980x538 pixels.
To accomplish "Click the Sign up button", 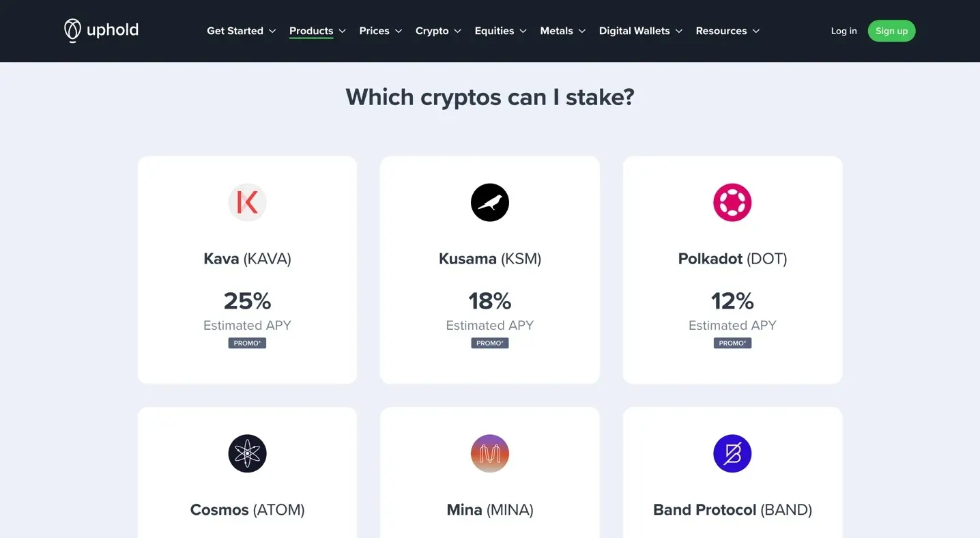I will 891,31.
